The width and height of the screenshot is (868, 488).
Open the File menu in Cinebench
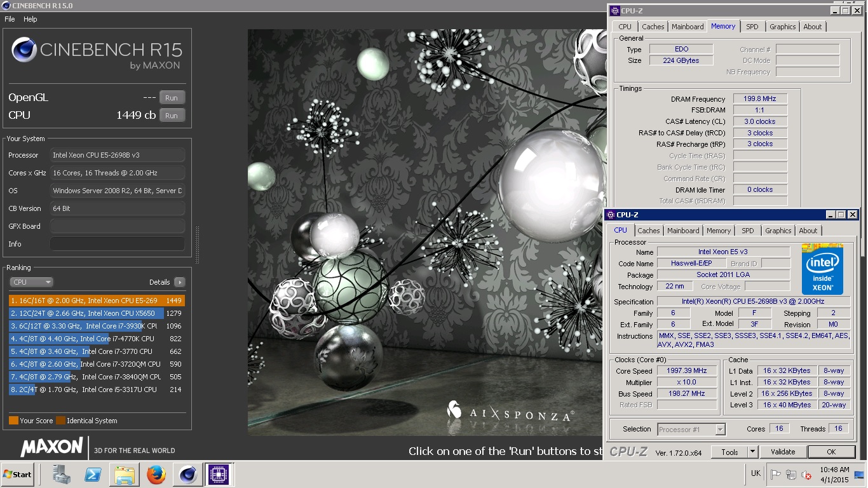pyautogui.click(x=10, y=19)
